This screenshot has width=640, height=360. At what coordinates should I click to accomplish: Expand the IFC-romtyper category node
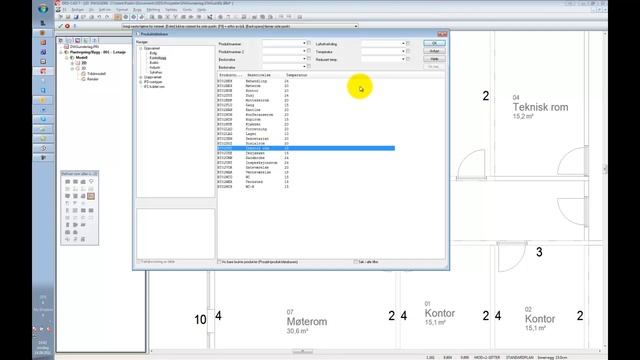140,82
